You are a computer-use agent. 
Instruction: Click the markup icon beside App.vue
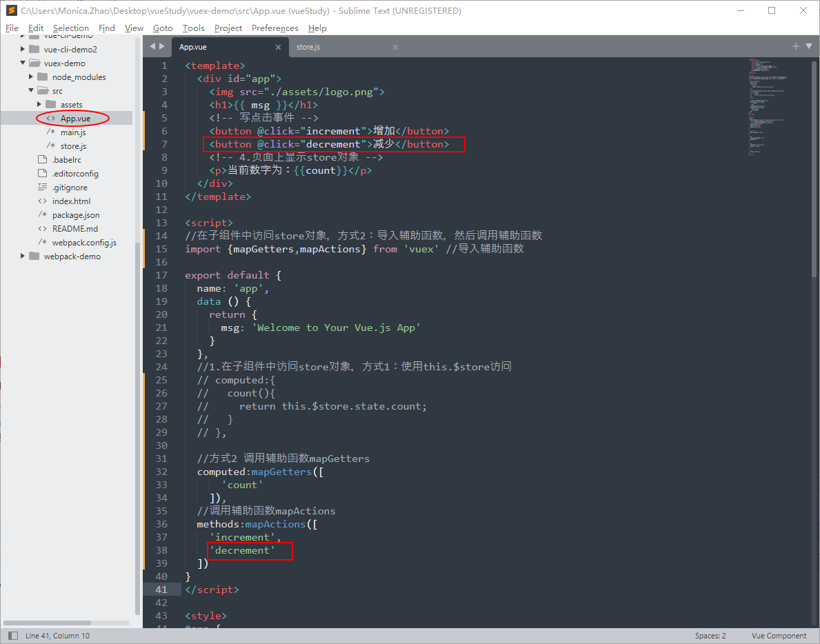(51, 118)
